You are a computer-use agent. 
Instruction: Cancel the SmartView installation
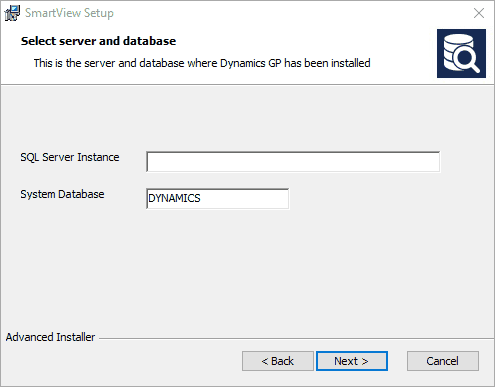coord(443,361)
